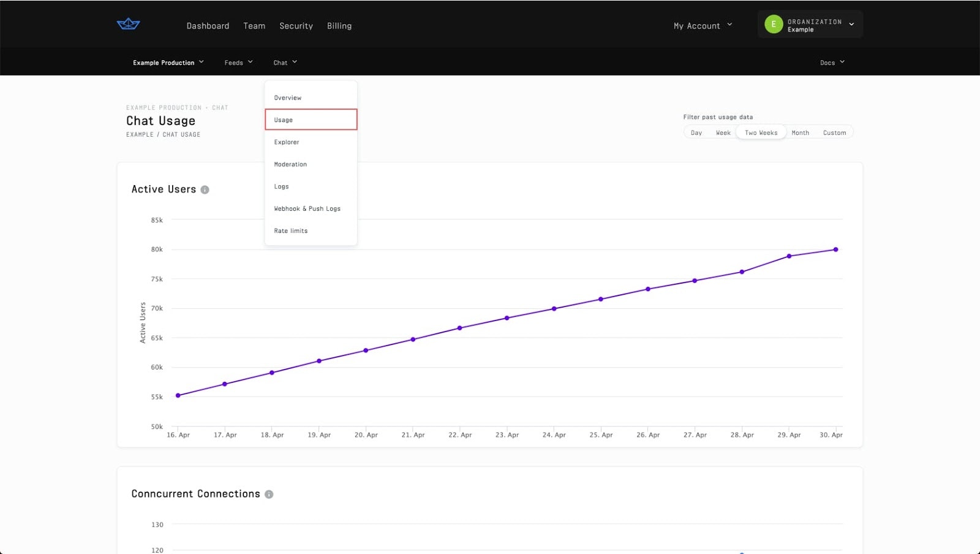Switch to the Week filter

(x=723, y=132)
